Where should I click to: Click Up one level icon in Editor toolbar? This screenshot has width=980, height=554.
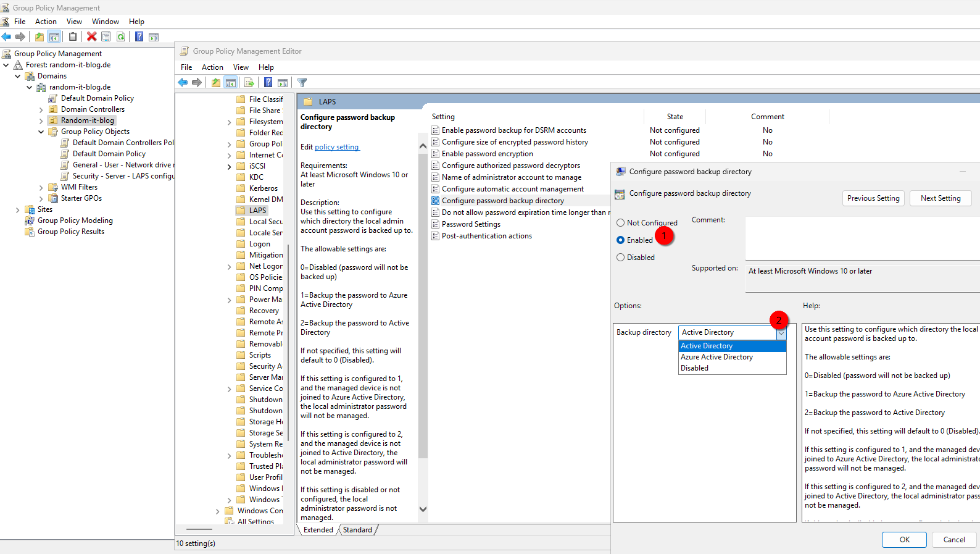[216, 83]
